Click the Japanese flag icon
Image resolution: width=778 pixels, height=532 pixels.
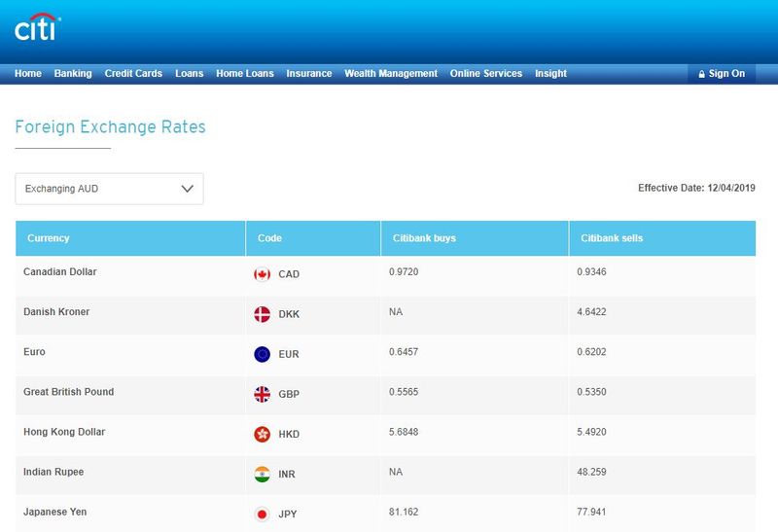click(262, 514)
